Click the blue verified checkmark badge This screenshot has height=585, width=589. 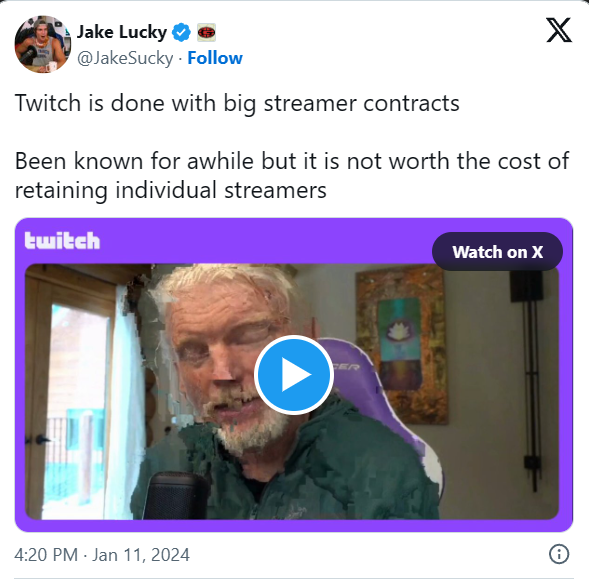[x=181, y=32]
